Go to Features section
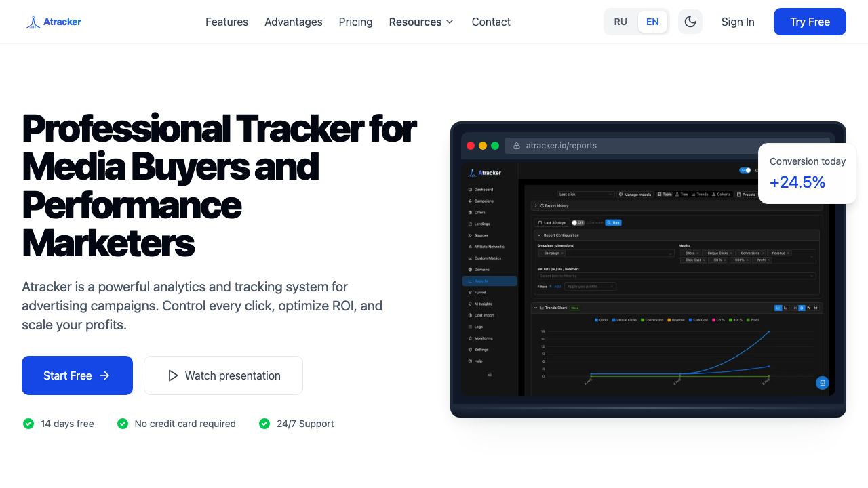Image resolution: width=868 pixels, height=488 pixels. click(226, 22)
